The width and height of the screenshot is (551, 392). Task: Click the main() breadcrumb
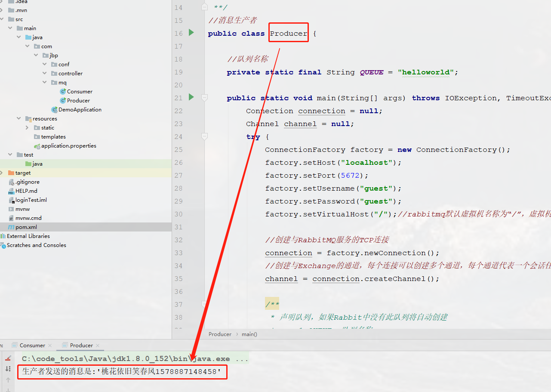coord(249,334)
